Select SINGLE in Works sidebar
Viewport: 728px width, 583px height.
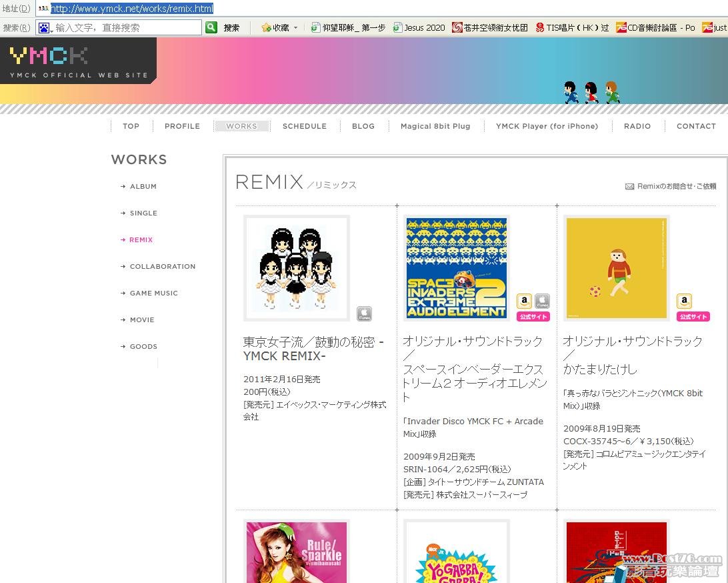[x=143, y=213]
